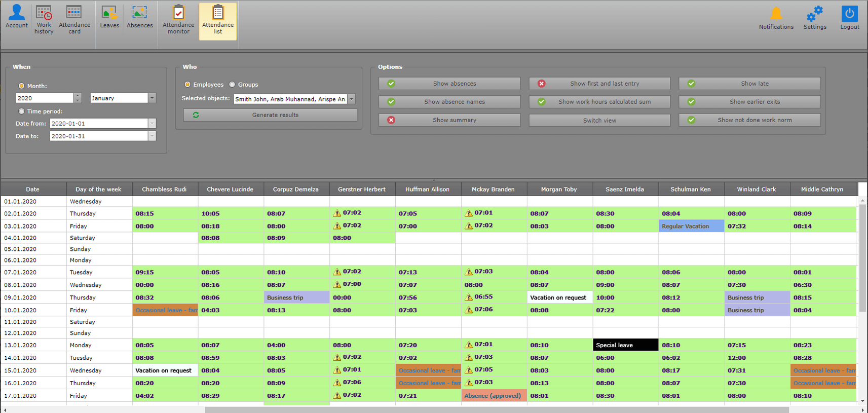The height and width of the screenshot is (413, 868).
Task: Open the Date from calendar dropdown
Action: click(152, 124)
